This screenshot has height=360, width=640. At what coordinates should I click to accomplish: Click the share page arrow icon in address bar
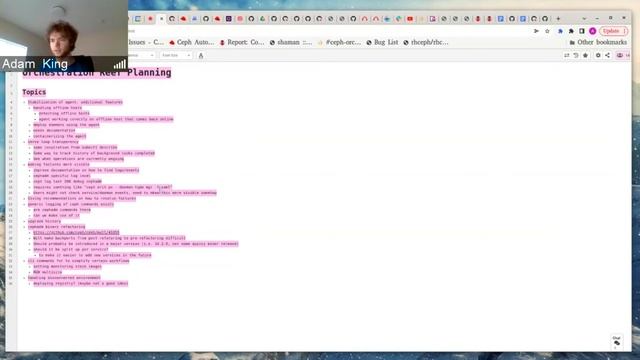(x=536, y=31)
